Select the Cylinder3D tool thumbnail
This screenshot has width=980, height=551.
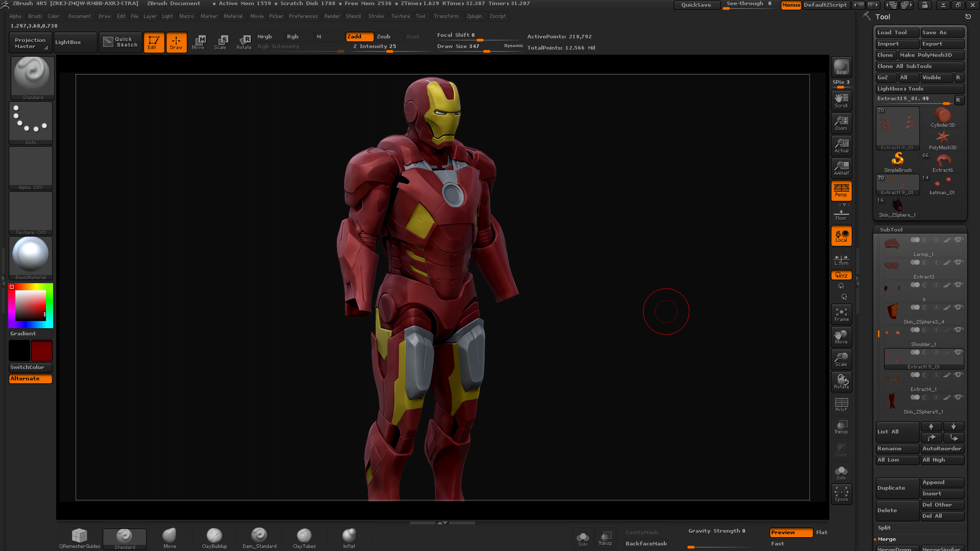(942, 118)
